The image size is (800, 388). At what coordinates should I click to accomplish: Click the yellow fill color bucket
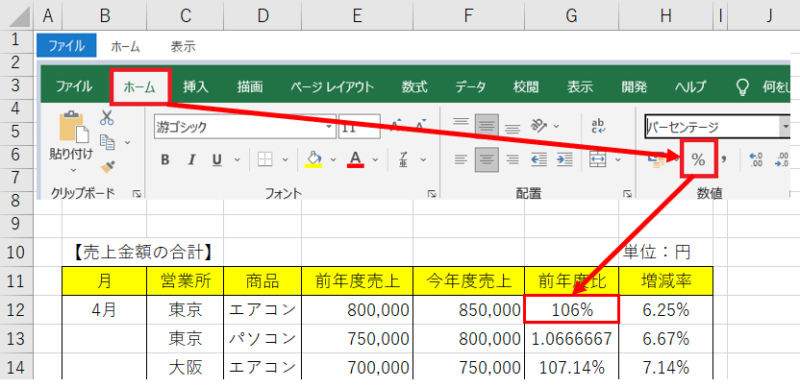tap(313, 160)
